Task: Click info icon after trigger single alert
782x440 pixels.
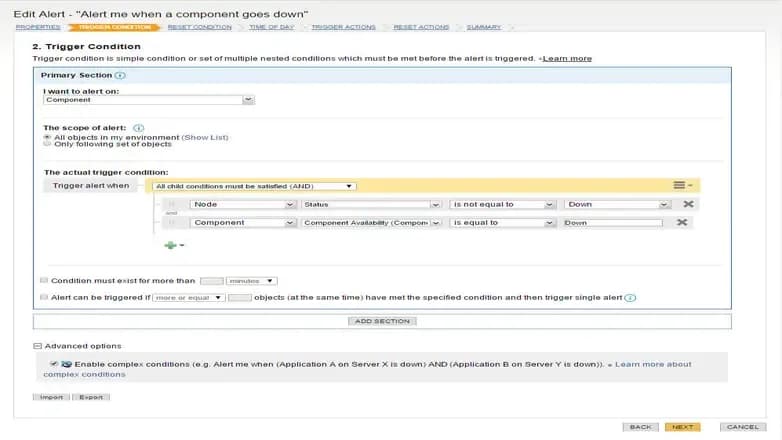Action: tap(630, 298)
